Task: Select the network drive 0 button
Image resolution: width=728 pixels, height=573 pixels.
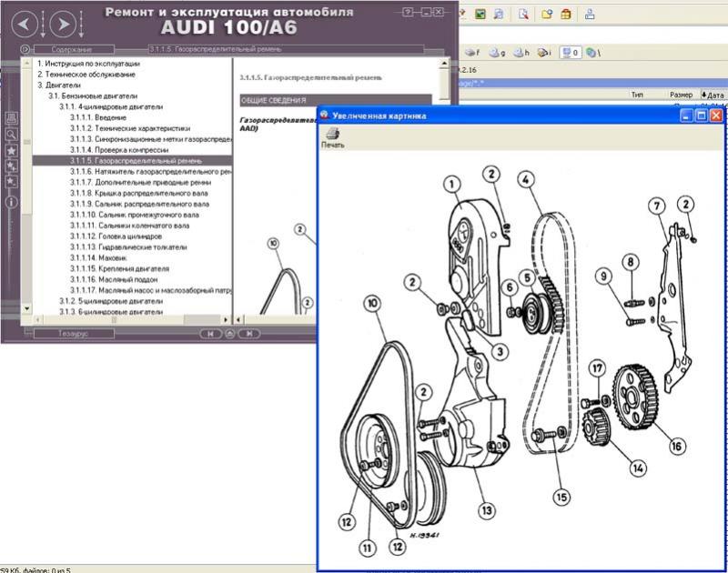Action: point(571,53)
